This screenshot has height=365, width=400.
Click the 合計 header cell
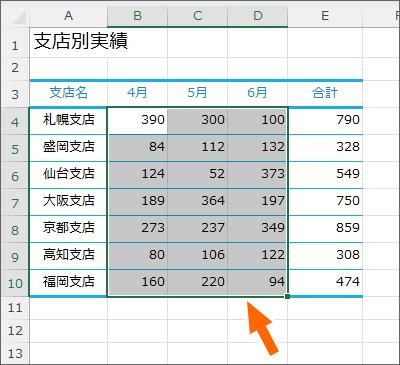pyautogui.click(x=325, y=93)
